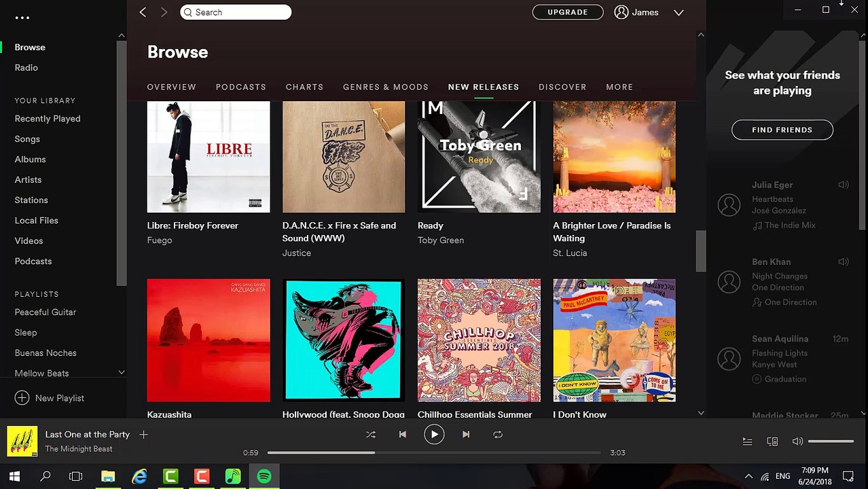
Task: Open the account dropdown chevron
Action: tap(679, 12)
